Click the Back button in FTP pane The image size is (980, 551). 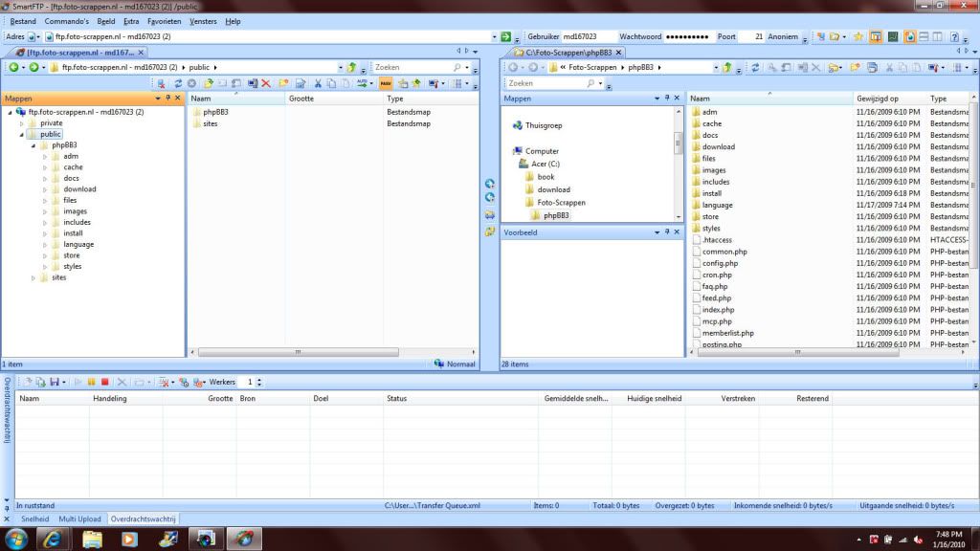coord(13,67)
